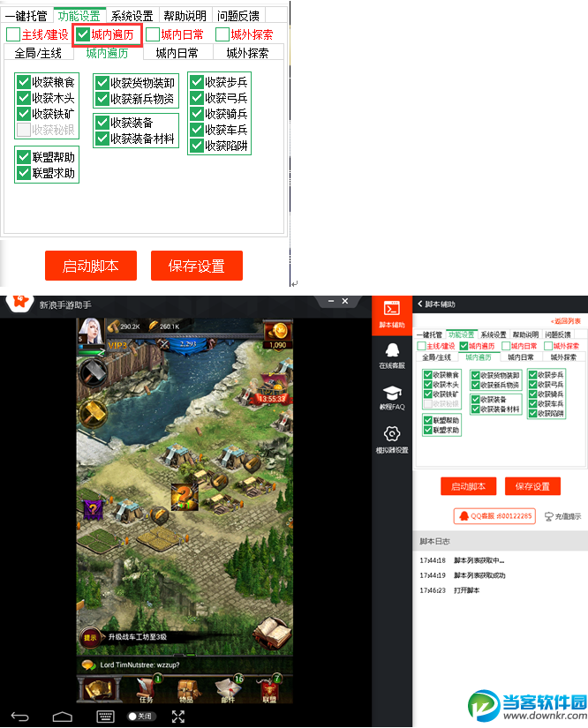Click the 提示 hint badge in game

(x=90, y=637)
